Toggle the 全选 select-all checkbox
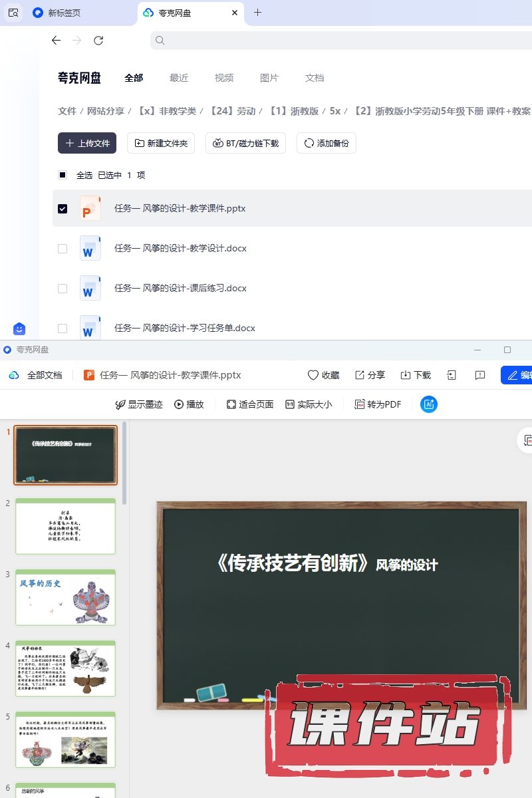The height and width of the screenshot is (798, 532). click(63, 176)
